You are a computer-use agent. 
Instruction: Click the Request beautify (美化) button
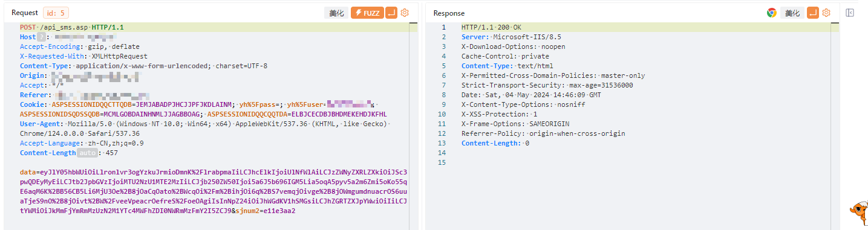point(336,13)
